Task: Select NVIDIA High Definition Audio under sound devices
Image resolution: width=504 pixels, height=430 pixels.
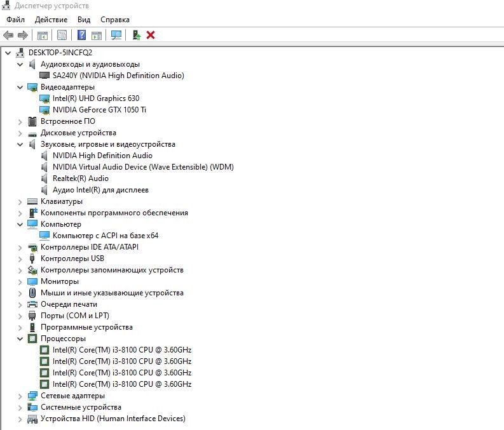Action: [102, 156]
